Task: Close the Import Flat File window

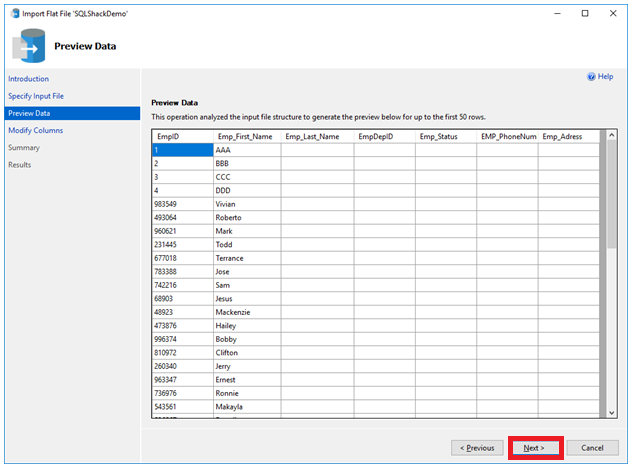Action: pos(612,13)
